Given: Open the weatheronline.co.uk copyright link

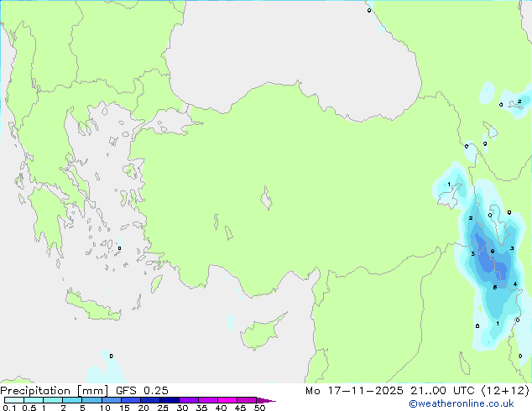Looking at the screenshot, I should click(462, 403).
